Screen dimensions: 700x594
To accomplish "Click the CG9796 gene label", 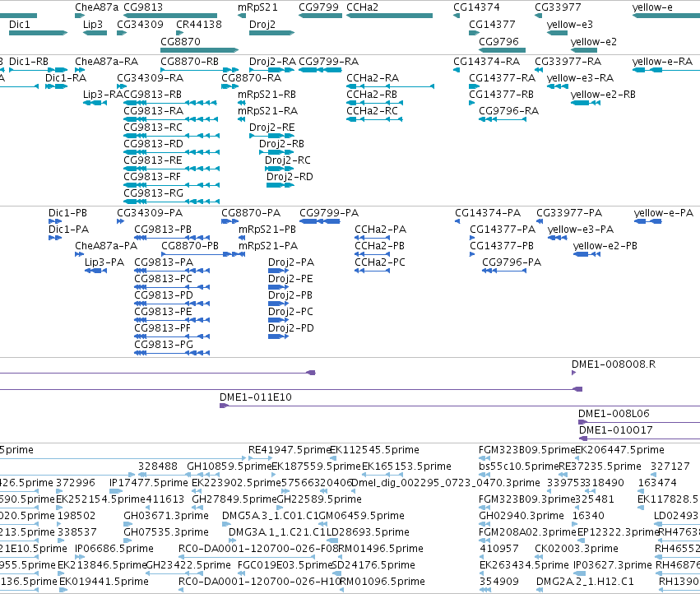I will click(498, 41).
